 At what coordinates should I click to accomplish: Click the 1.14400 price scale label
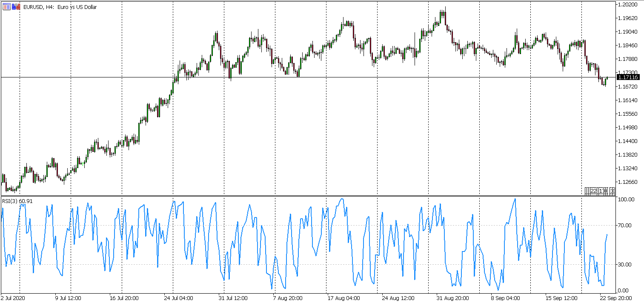click(x=627, y=141)
